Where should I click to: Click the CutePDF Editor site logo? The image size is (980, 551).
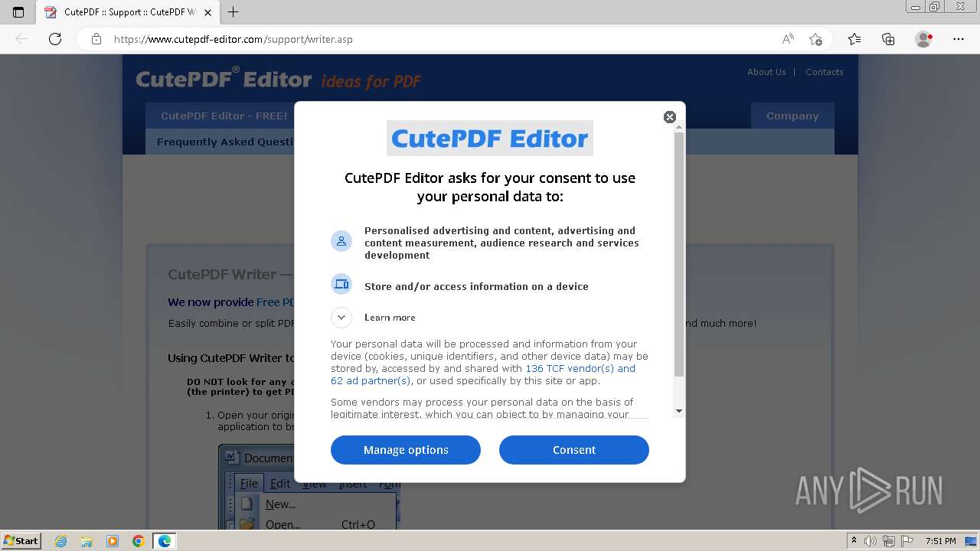click(224, 80)
